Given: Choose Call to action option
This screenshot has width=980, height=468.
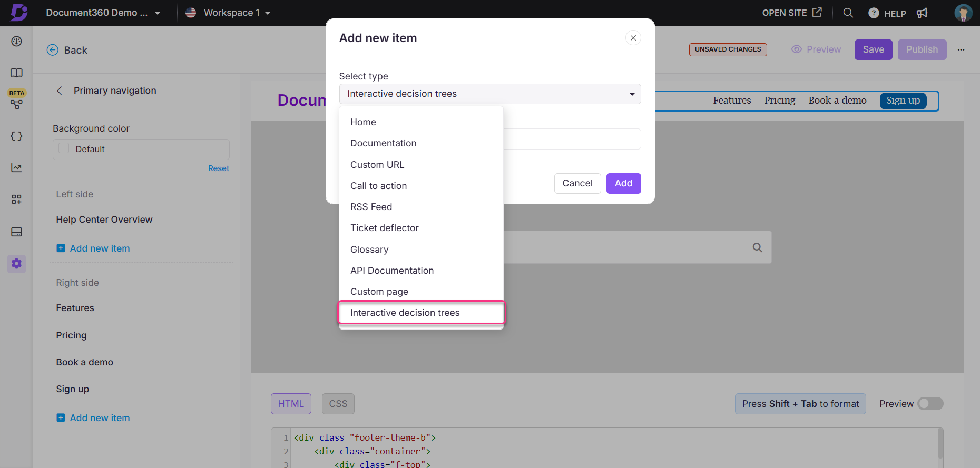Looking at the screenshot, I should point(421,186).
